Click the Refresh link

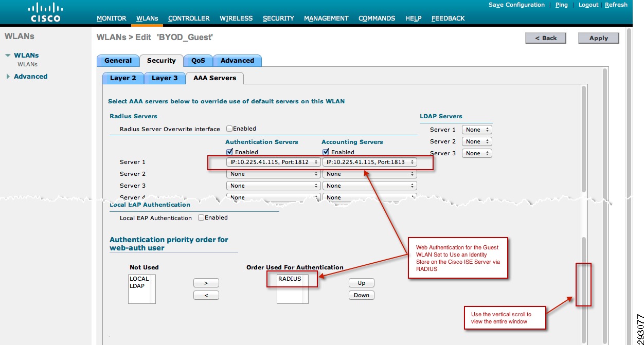click(x=616, y=5)
